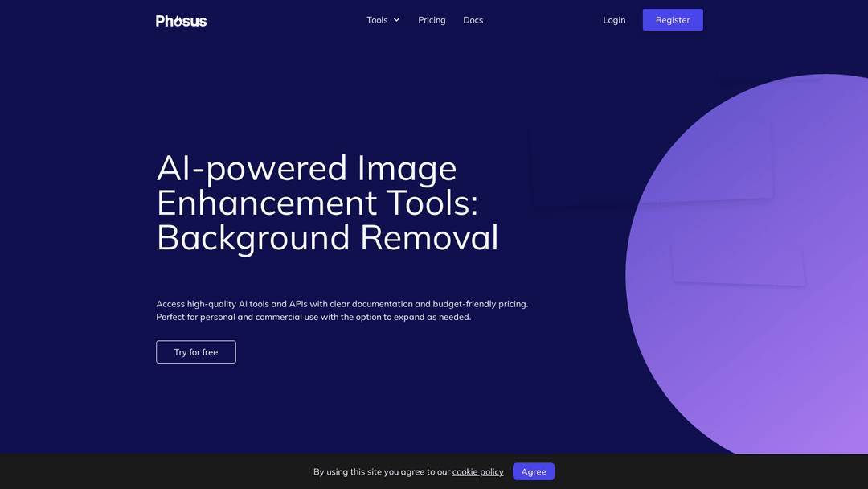Click the Background Removal headline
Image resolution: width=868 pixels, height=489 pixels.
pyautogui.click(x=327, y=238)
